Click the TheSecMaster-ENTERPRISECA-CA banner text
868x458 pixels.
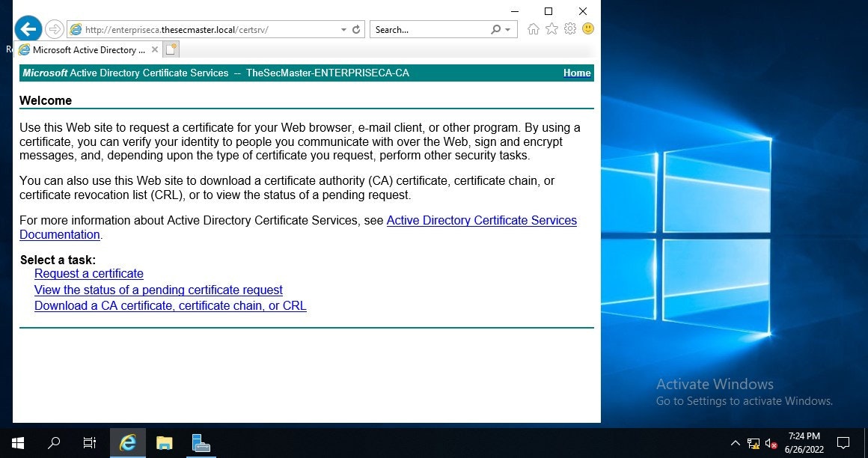pos(328,73)
